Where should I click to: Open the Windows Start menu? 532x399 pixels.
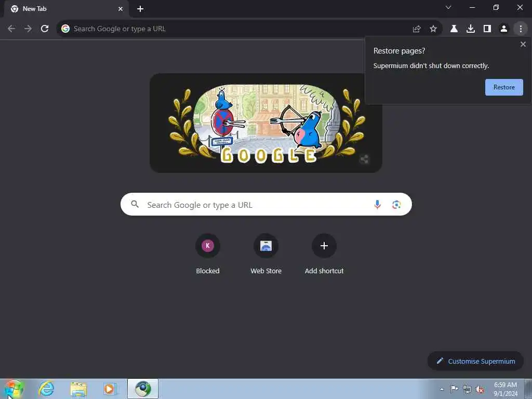14,389
